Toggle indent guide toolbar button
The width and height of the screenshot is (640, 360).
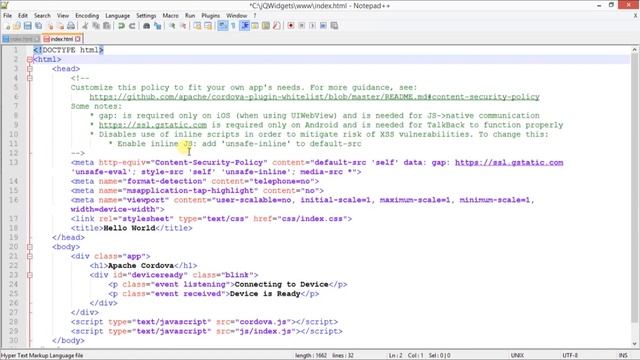[x=244, y=26]
